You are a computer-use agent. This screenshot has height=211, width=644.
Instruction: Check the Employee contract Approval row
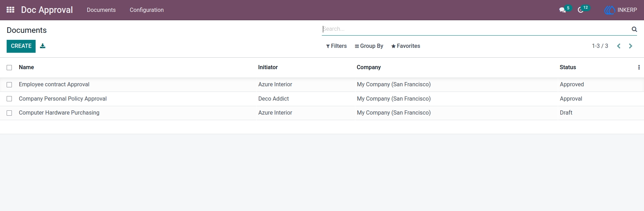[x=9, y=85]
